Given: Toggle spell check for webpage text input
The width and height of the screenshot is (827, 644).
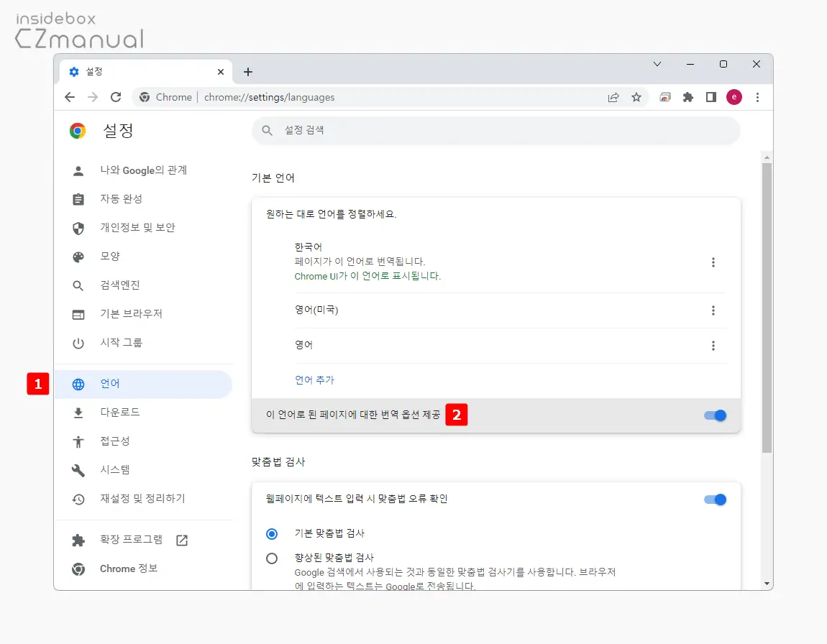Looking at the screenshot, I should (715, 500).
